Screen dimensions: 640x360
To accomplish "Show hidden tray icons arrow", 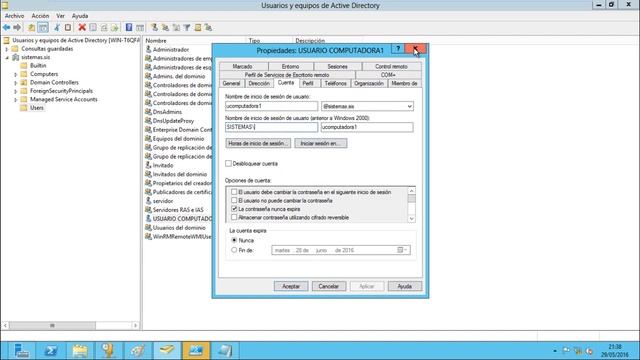I will point(555,351).
